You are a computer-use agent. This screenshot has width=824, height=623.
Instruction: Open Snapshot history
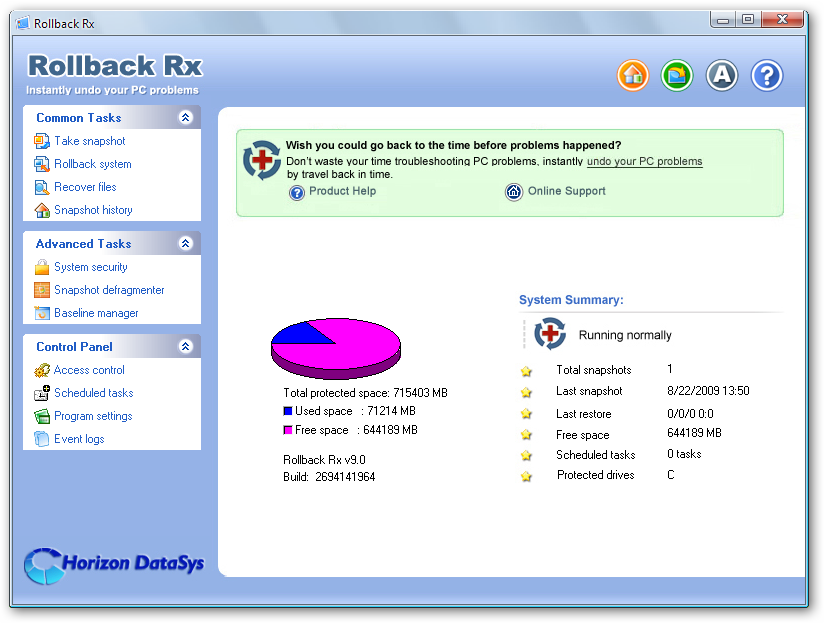93,210
